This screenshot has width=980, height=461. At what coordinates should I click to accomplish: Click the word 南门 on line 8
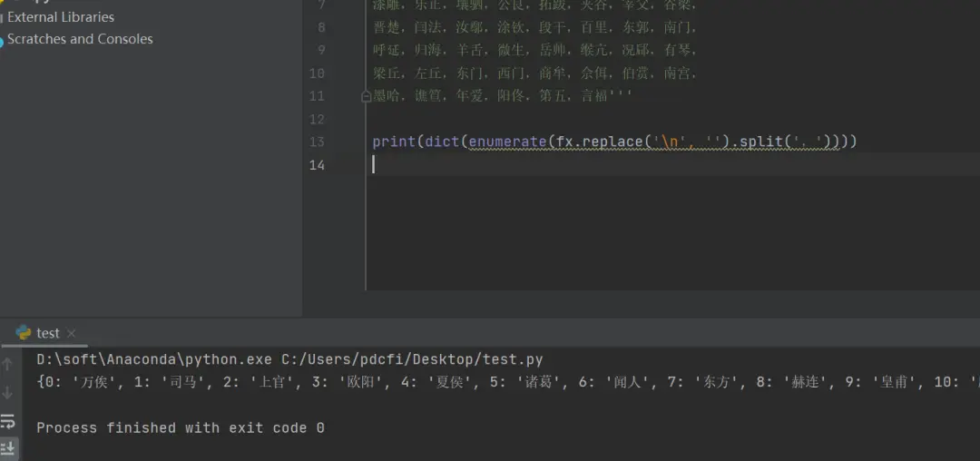(679, 27)
